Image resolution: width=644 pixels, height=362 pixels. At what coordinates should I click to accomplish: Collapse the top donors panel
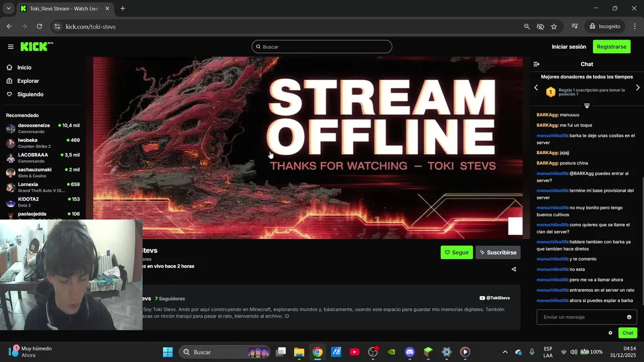point(587,106)
